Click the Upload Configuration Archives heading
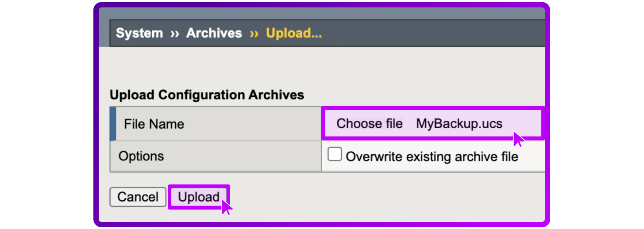Viewport: 644px width, 229px height. click(207, 95)
